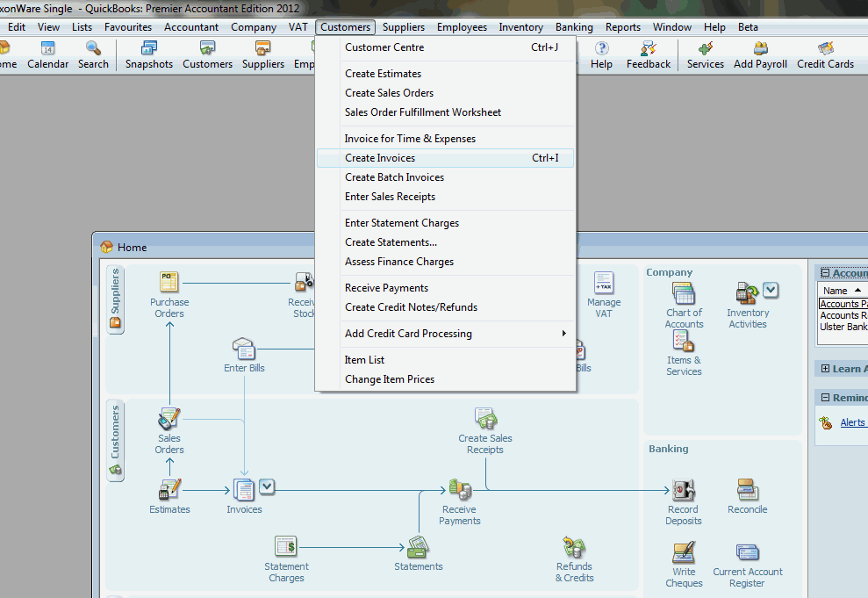Click the Add Payroll toolbar icon
This screenshot has width=868, height=598.
coord(760,54)
